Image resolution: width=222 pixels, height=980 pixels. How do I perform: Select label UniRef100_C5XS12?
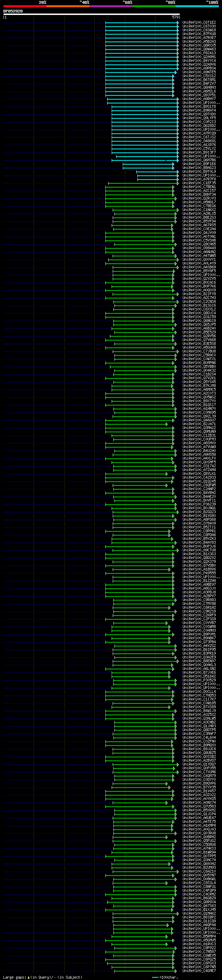199,76
